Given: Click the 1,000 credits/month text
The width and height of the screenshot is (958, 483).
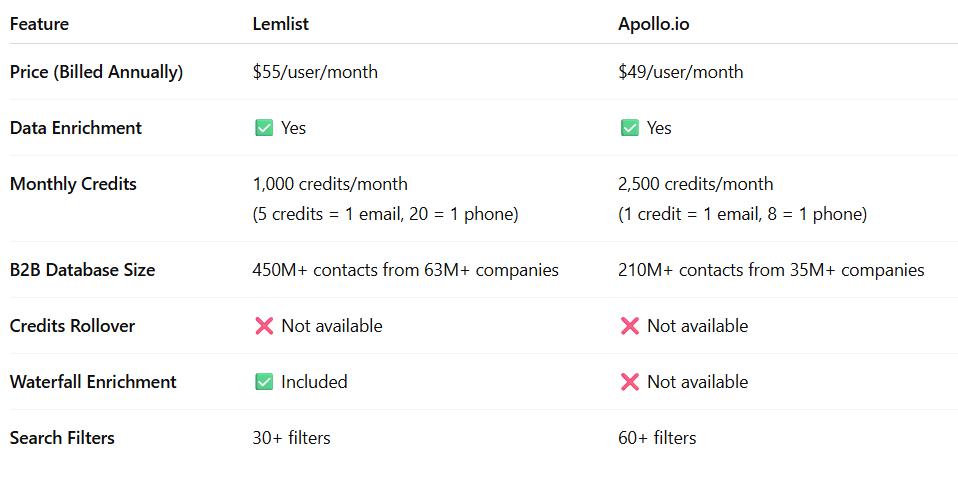Looking at the screenshot, I should 330,184.
